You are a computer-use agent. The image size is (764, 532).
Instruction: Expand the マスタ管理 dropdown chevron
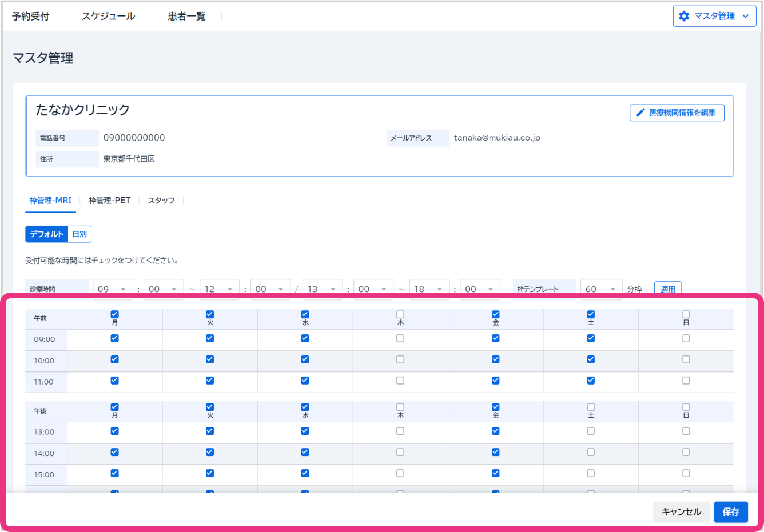coord(746,17)
